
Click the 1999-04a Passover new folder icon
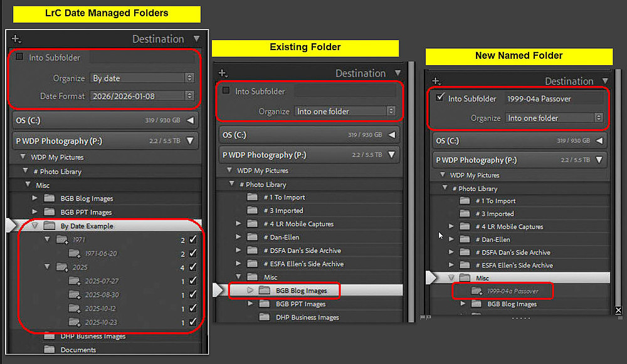[477, 291]
